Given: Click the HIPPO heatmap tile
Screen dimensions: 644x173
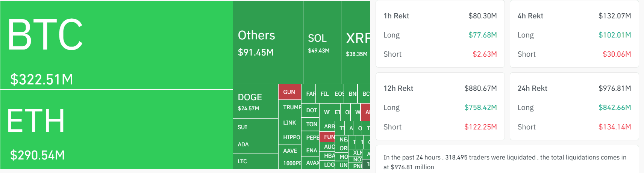Looking at the screenshot, I should coord(290,137).
